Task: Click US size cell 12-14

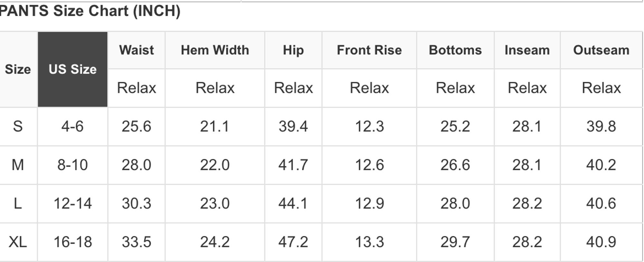Action: [72, 203]
